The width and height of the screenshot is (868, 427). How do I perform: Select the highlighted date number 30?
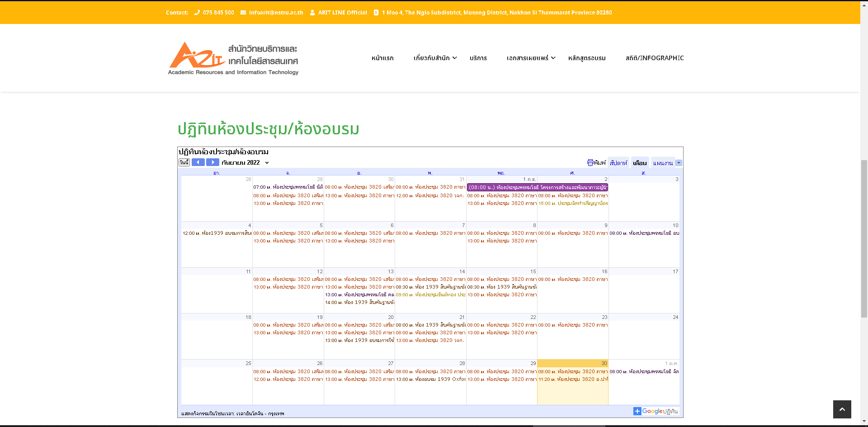tap(604, 364)
